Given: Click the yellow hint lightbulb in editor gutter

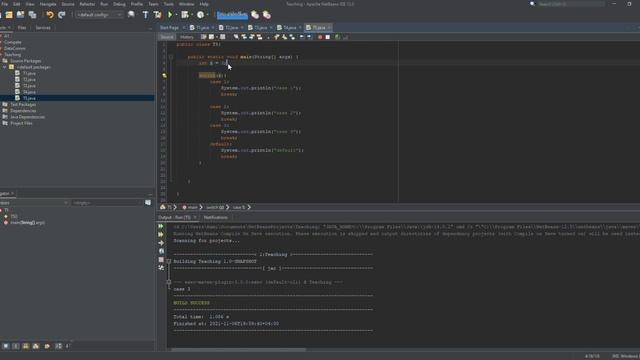Looking at the screenshot, I should tap(164, 76).
